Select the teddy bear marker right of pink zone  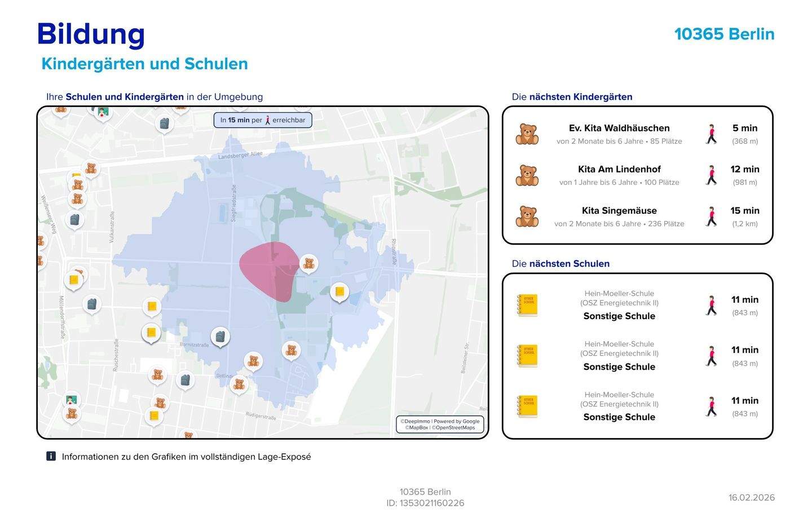[x=308, y=263]
